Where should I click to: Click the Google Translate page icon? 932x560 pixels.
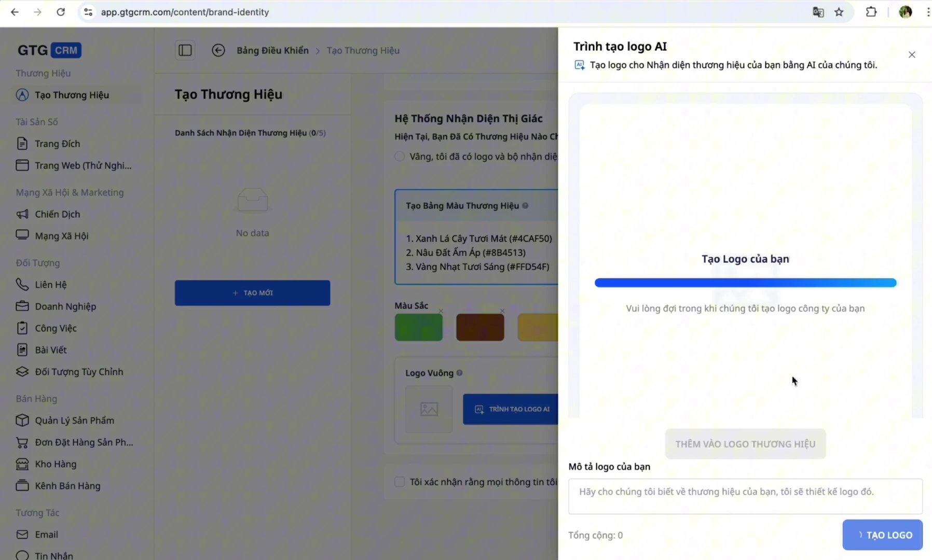click(x=818, y=12)
